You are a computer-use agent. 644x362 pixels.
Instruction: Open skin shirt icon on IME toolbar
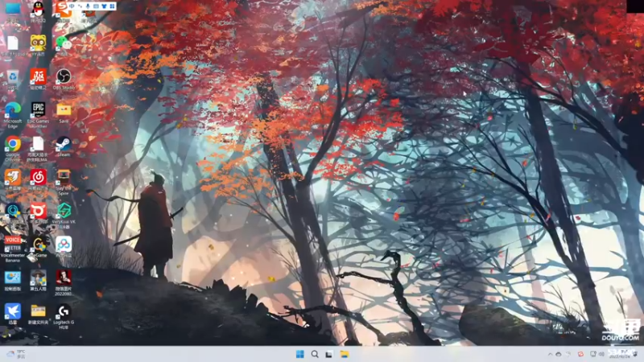click(104, 6)
